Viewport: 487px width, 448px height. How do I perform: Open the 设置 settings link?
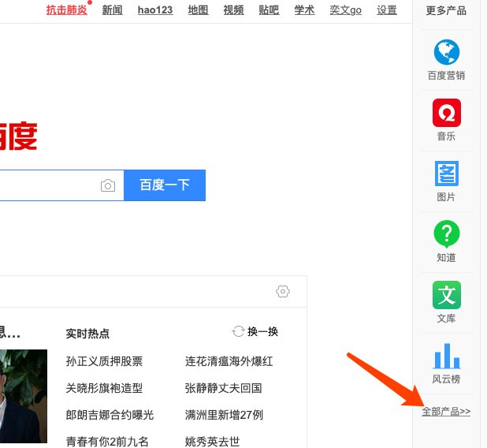[387, 10]
